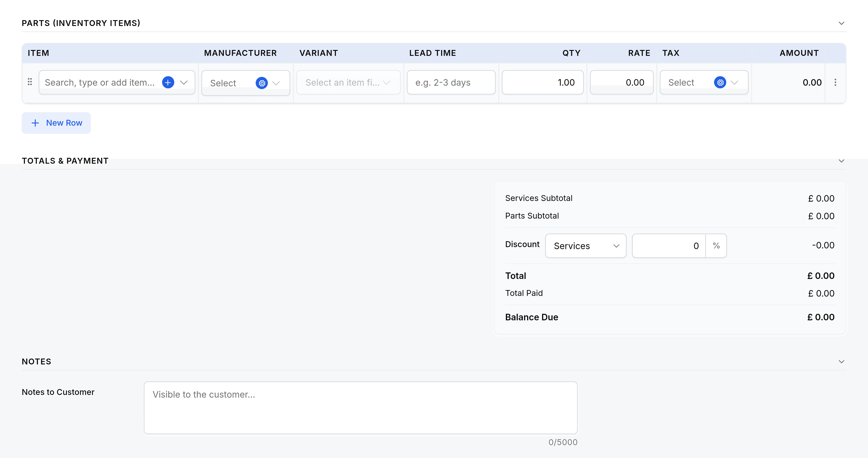Click the Discount value input
This screenshot has width=868, height=458.
(x=669, y=246)
